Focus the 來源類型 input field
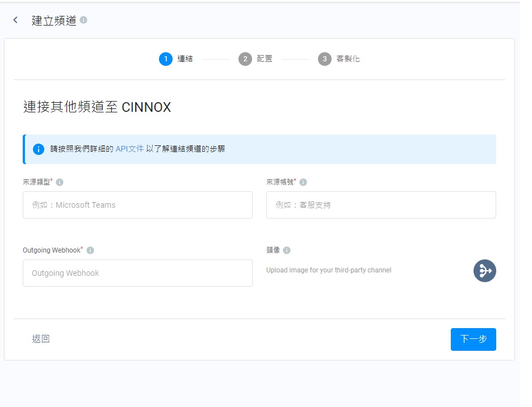The image size is (532, 407). pos(137,205)
